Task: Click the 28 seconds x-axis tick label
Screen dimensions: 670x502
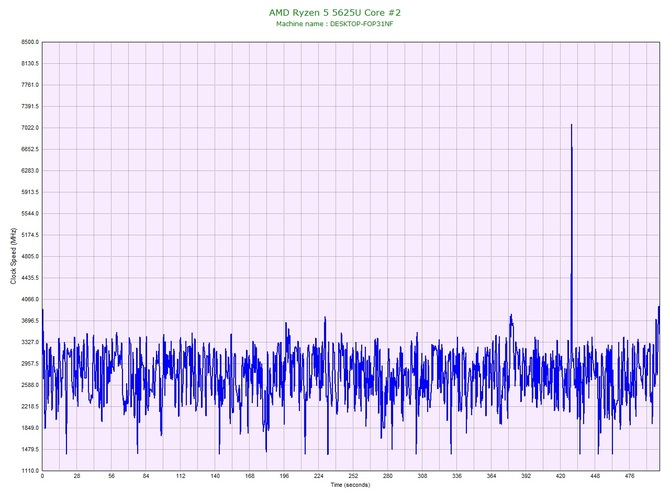Action: click(x=77, y=476)
